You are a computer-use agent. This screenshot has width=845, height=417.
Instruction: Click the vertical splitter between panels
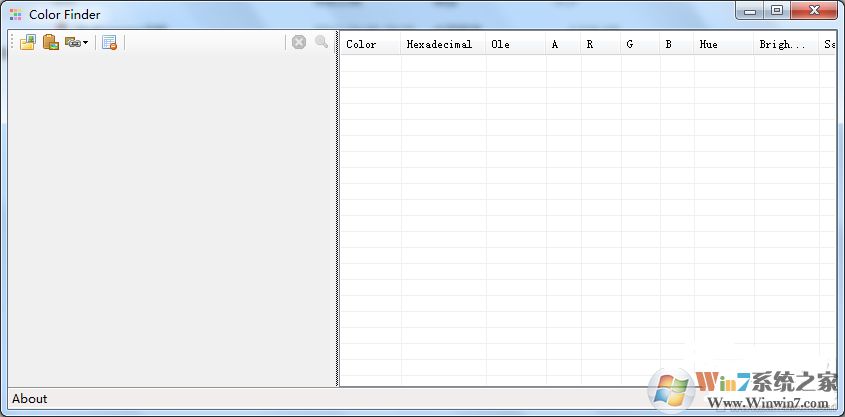337,208
